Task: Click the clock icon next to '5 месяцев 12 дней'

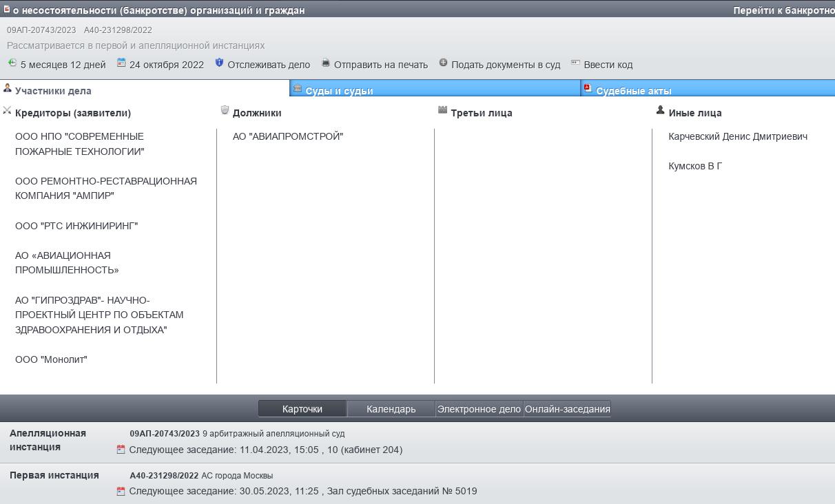Action: [x=12, y=63]
